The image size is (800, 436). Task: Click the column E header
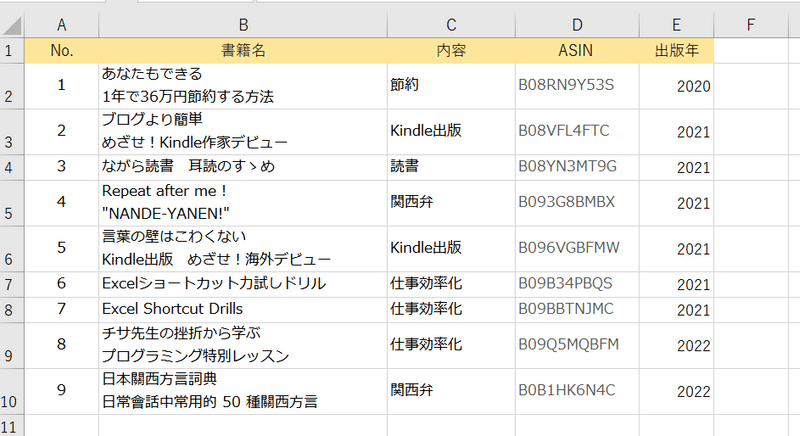(x=677, y=23)
